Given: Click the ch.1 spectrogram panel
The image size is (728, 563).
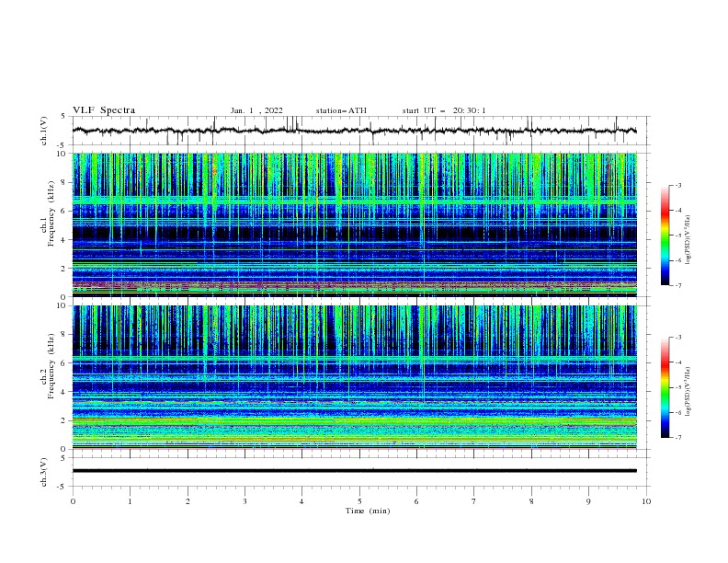Looking at the screenshot, I should [x=354, y=224].
